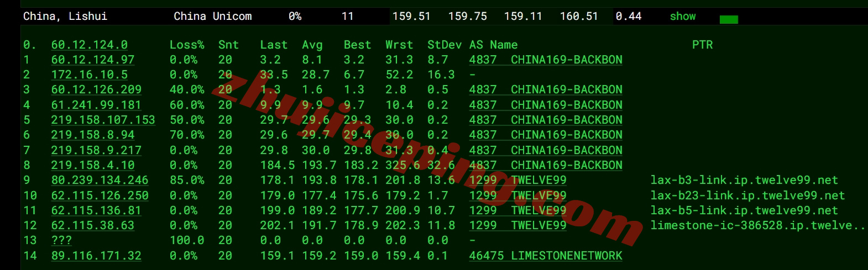
Task: Select the 159.75 value in top row
Action: [x=468, y=17]
